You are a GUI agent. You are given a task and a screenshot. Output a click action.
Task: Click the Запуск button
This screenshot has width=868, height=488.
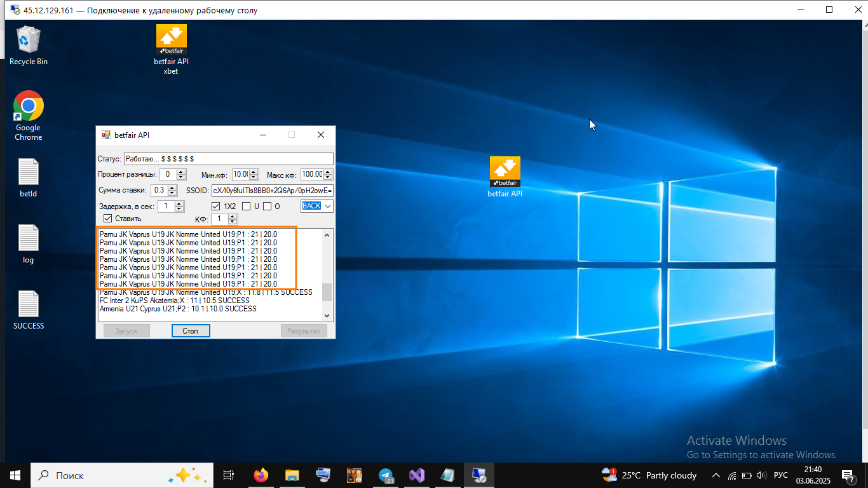[126, 330]
